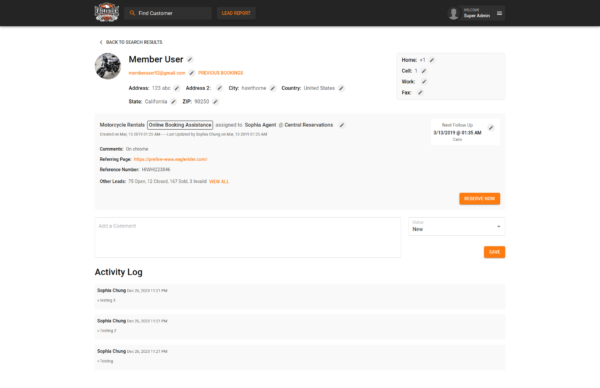Focus the Find Customer search field
This screenshot has width=600, height=388.
pyautogui.click(x=168, y=13)
